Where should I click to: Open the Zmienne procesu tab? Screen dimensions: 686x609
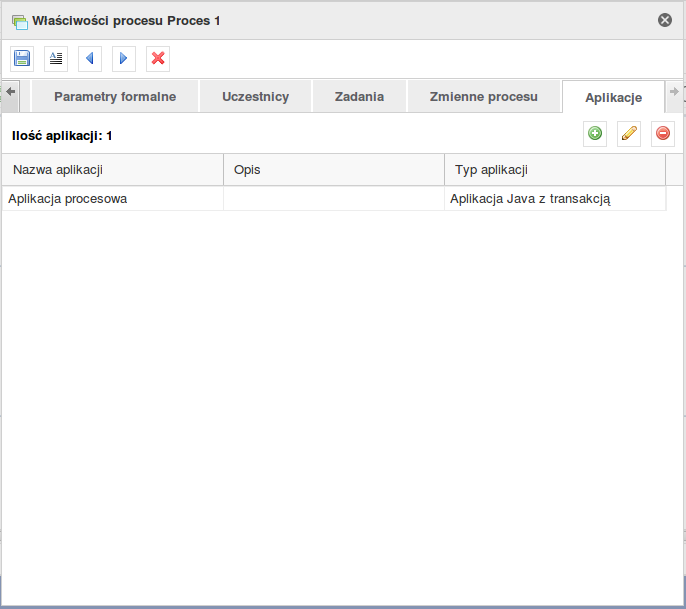[x=483, y=97]
